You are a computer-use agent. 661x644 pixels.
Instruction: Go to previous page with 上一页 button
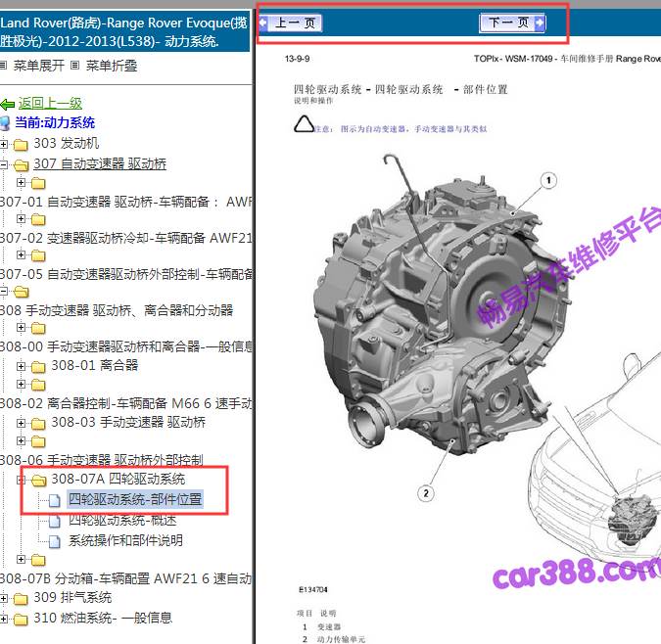pos(291,23)
